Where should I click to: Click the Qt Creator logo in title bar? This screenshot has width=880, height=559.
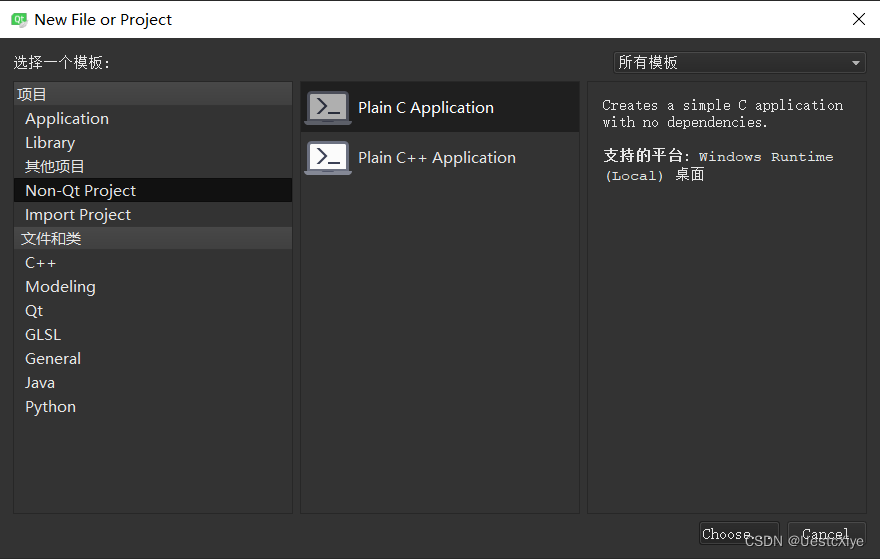click(19, 20)
